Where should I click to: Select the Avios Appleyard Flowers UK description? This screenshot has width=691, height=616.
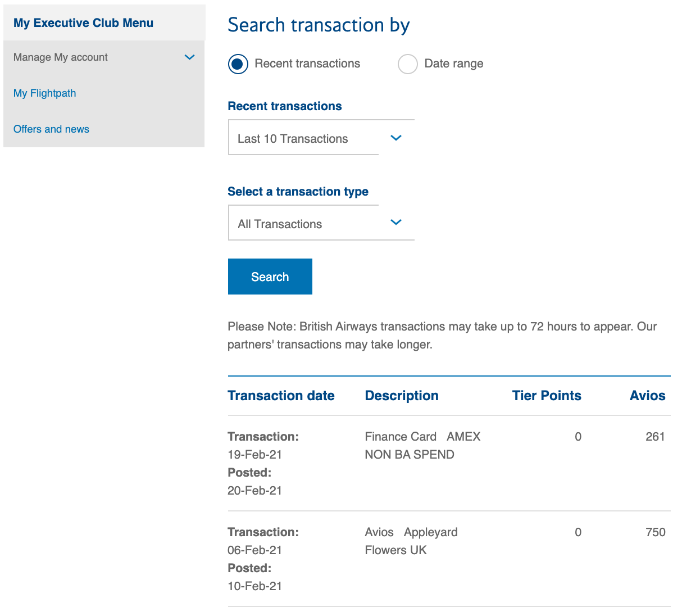click(411, 541)
